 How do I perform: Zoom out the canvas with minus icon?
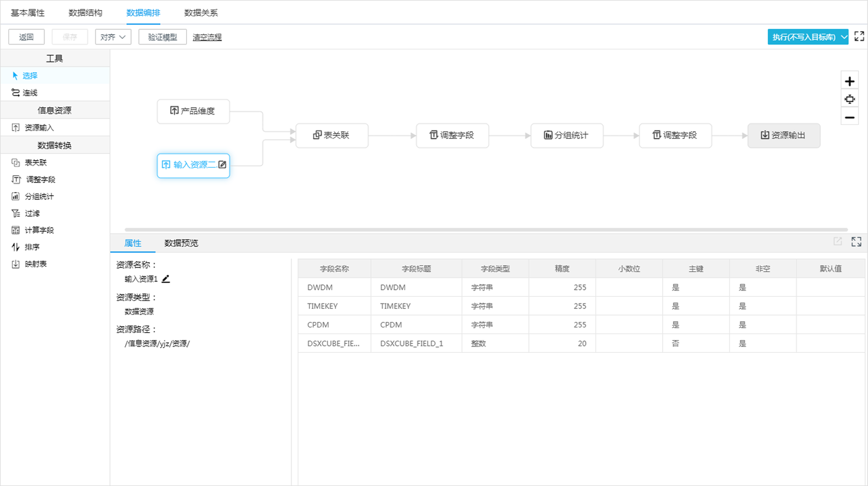click(x=849, y=117)
